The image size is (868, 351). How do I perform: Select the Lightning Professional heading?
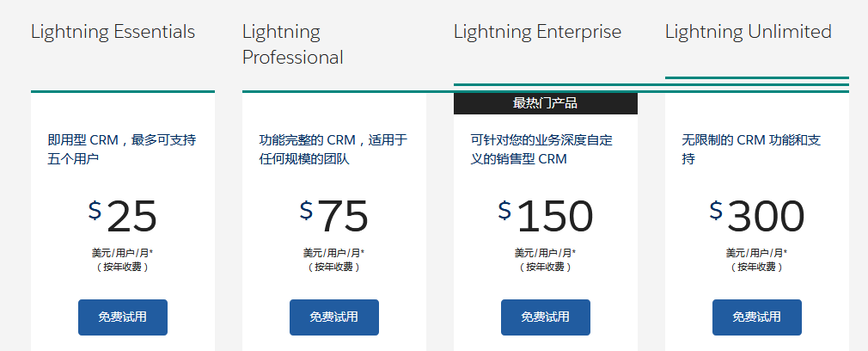tap(293, 45)
